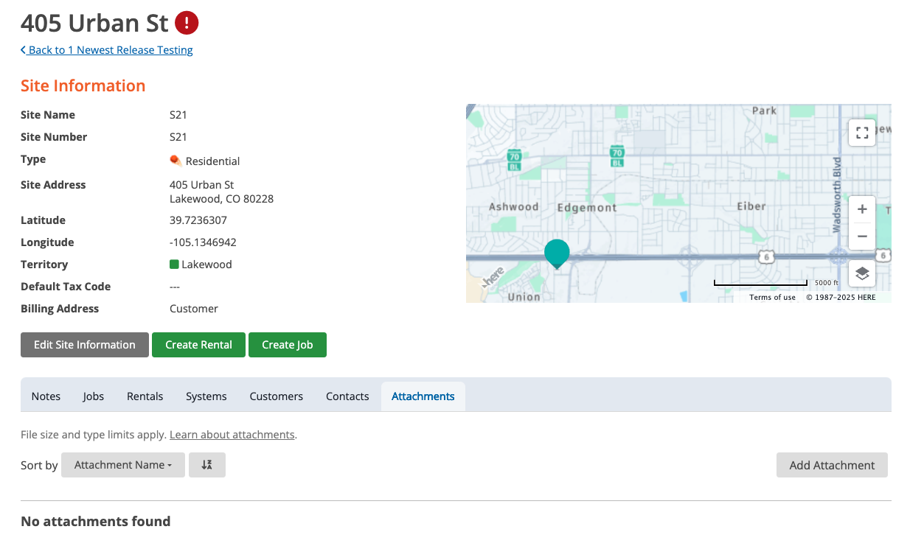Click the Billing Address value Customer
The height and width of the screenshot is (560, 924).
pyautogui.click(x=194, y=309)
